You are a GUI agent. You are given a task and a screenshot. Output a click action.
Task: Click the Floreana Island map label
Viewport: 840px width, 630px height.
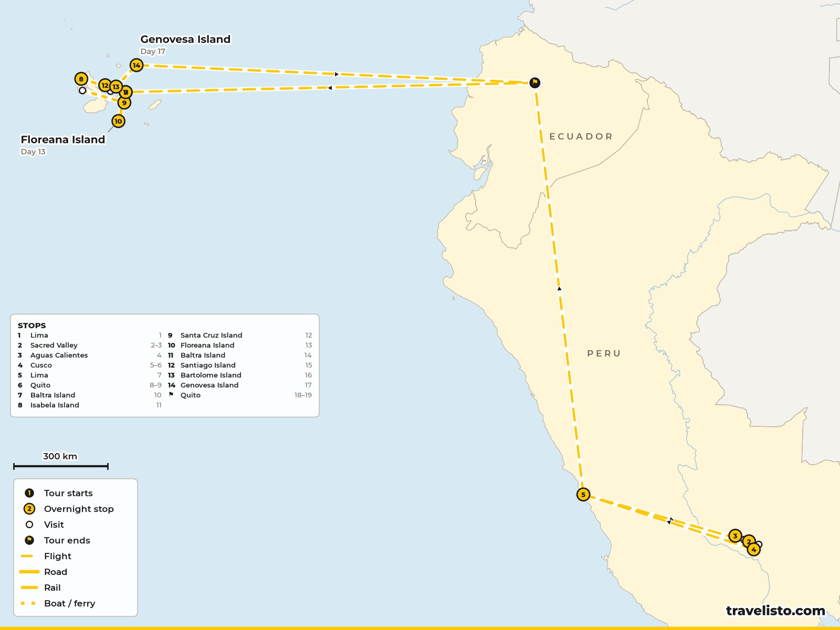[63, 140]
